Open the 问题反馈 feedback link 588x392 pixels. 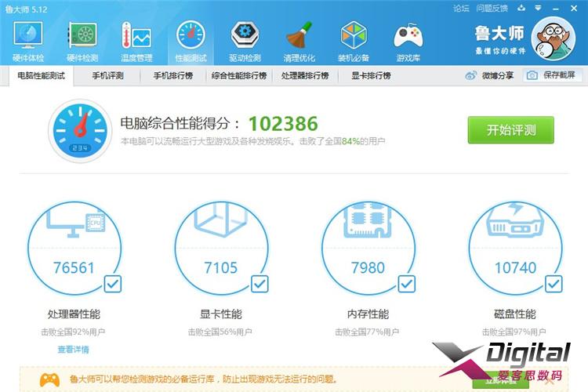point(492,9)
